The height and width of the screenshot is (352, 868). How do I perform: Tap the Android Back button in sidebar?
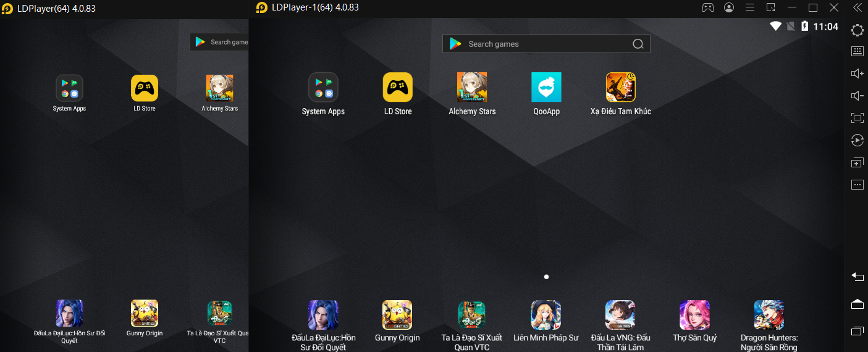857,277
